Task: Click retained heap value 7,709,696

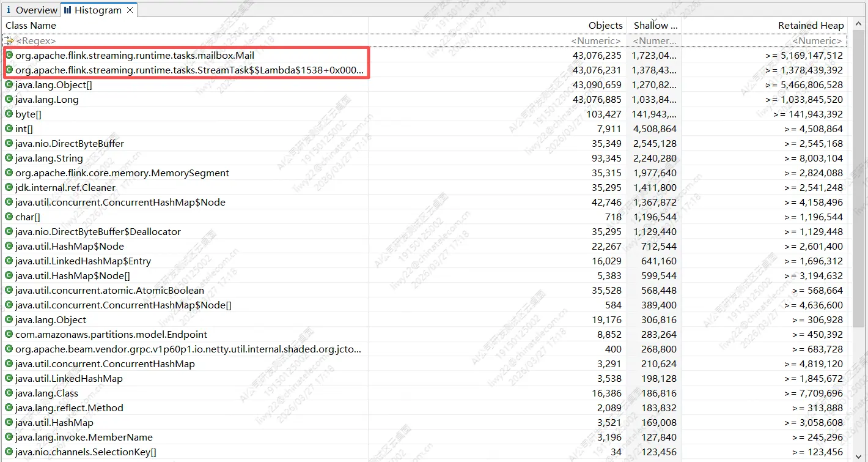Action: (814, 393)
